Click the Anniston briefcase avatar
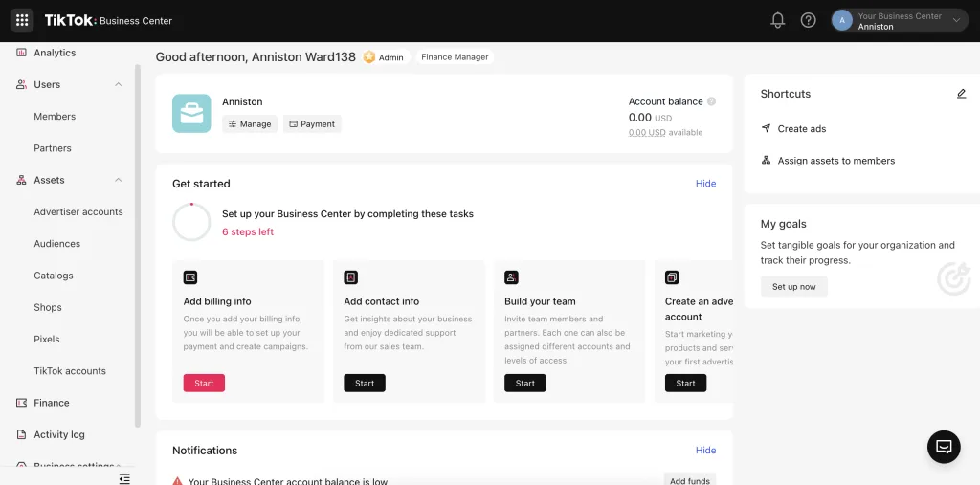This screenshot has height=485, width=980. 191,113
